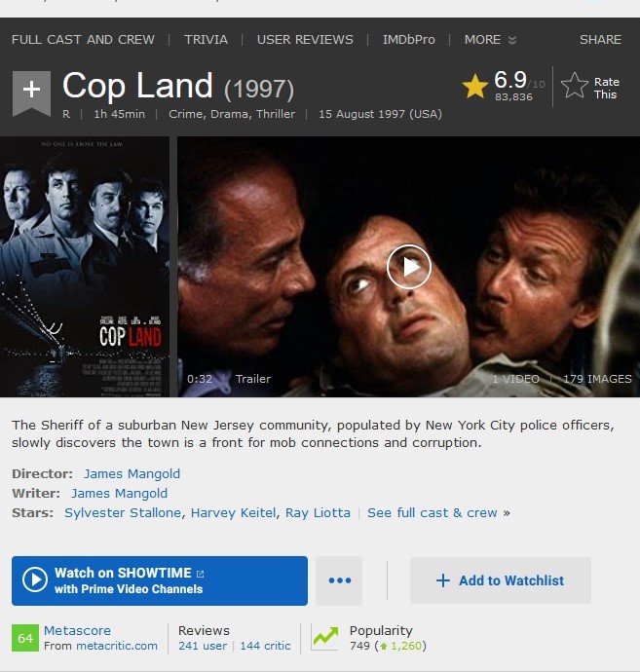The width and height of the screenshot is (640, 672).
Task: View the Cop Land poster thumbnail
Action: point(85,267)
